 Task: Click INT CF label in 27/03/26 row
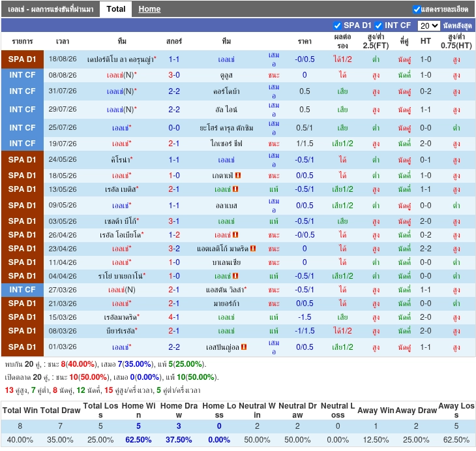22,290
